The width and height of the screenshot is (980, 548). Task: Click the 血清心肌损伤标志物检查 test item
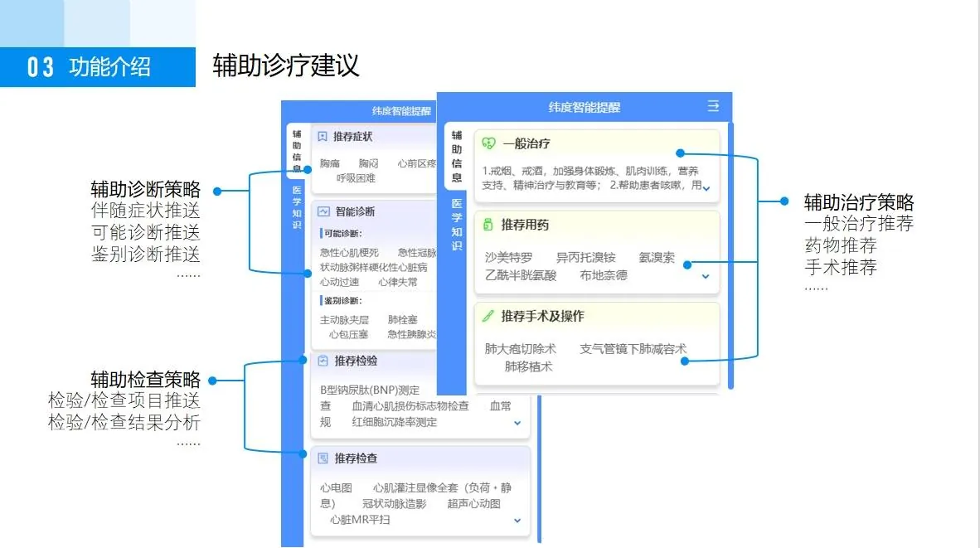(410, 406)
